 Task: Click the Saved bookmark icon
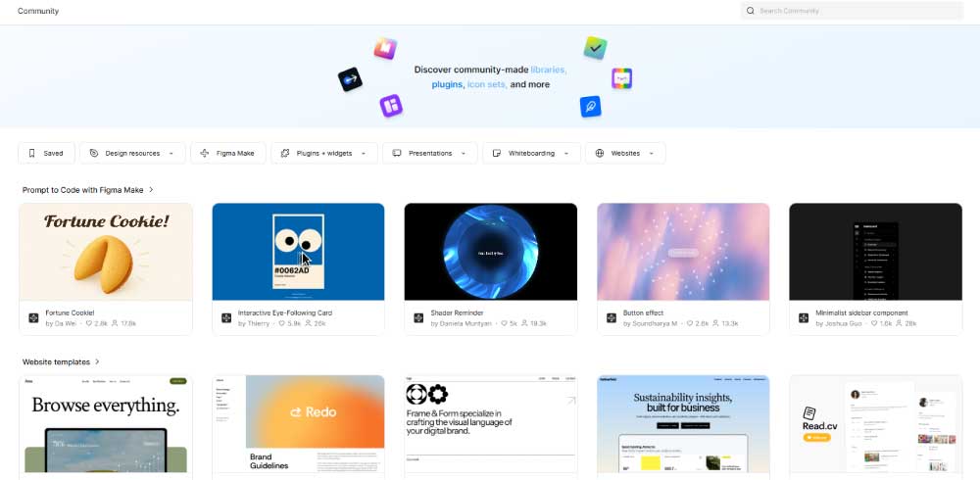coord(32,153)
